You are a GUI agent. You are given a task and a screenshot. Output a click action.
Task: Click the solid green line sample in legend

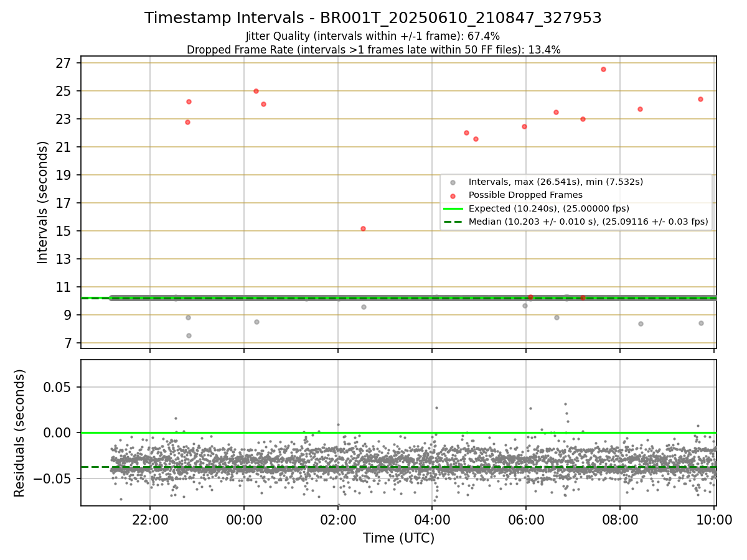tap(453, 208)
